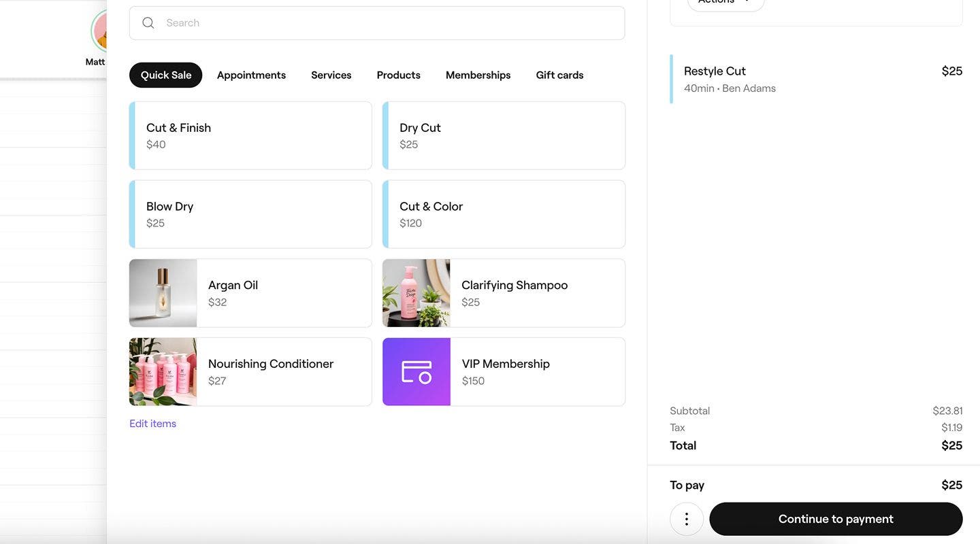Open the three-dot more options menu
Image resolution: width=980 pixels, height=544 pixels.
click(687, 519)
